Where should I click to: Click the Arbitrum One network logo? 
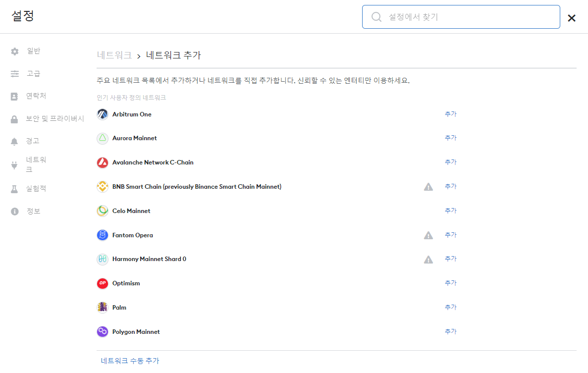click(x=103, y=114)
